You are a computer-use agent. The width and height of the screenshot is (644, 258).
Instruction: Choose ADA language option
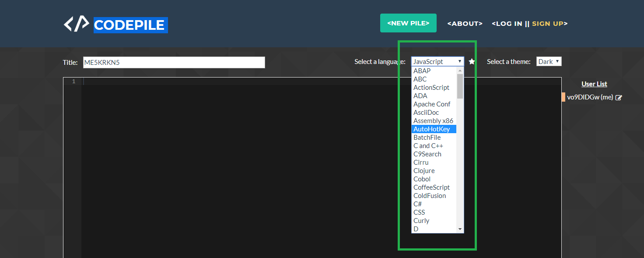(x=434, y=96)
